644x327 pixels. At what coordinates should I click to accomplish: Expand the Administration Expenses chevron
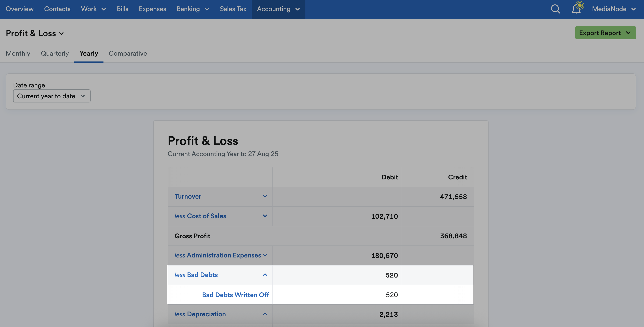click(x=265, y=255)
